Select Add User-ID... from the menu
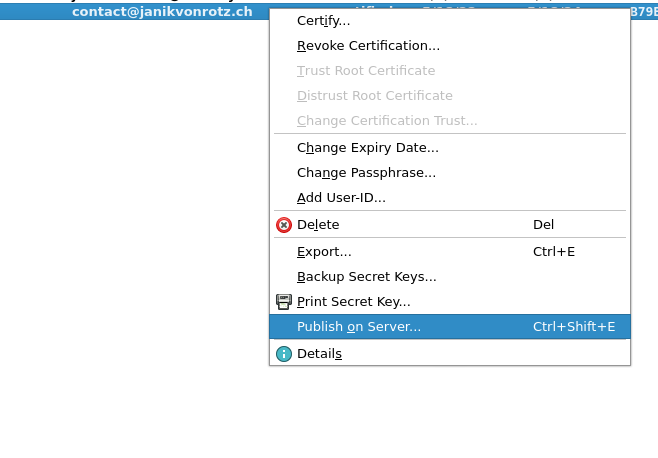 pyautogui.click(x=341, y=198)
